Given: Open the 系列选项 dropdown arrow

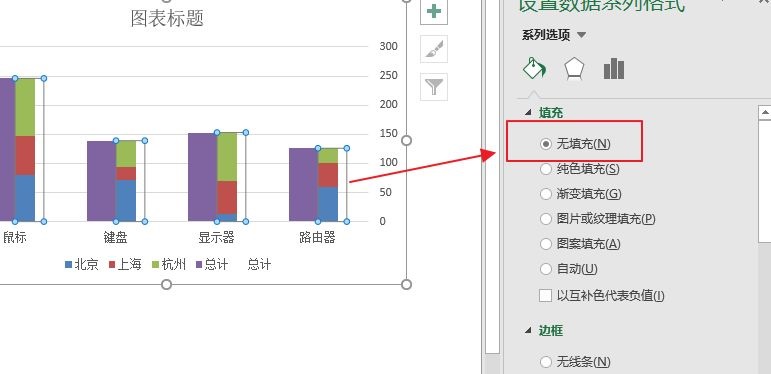Looking at the screenshot, I should (x=582, y=35).
